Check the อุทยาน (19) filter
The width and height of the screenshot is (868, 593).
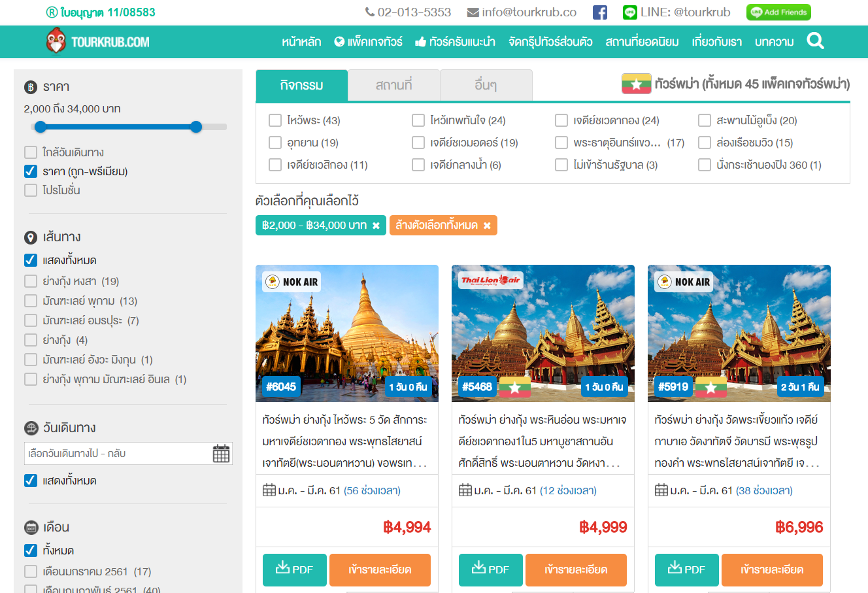[275, 143]
